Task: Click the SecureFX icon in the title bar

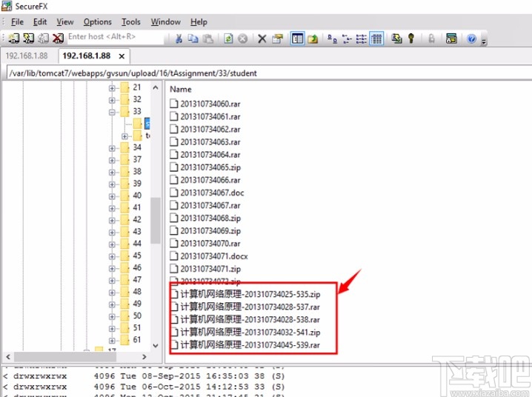Action: coord(7,6)
